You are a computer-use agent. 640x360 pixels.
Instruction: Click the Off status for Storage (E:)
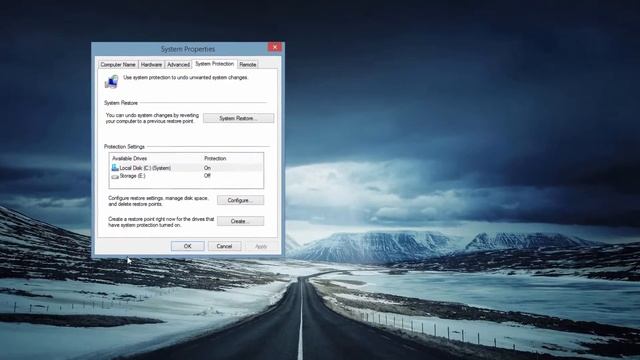[x=207, y=176]
